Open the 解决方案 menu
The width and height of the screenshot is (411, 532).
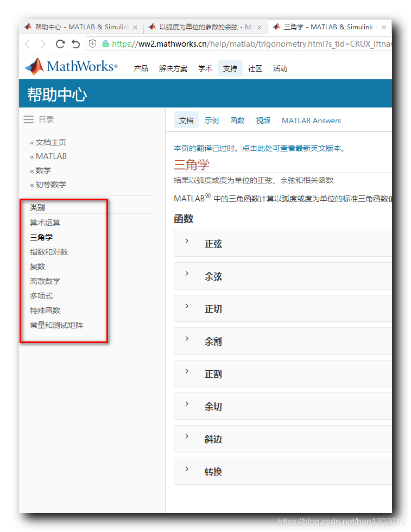(x=173, y=68)
